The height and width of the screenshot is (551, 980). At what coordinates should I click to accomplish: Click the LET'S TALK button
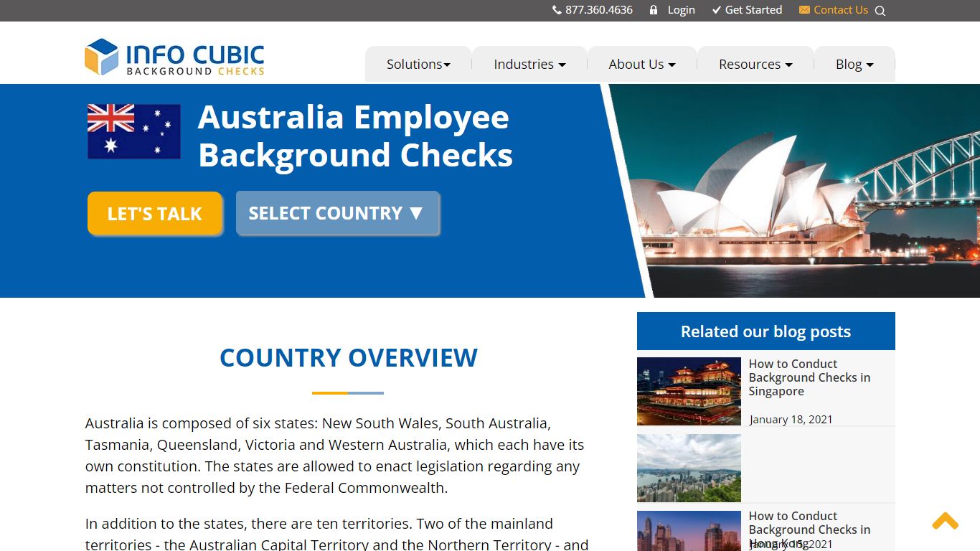154,213
